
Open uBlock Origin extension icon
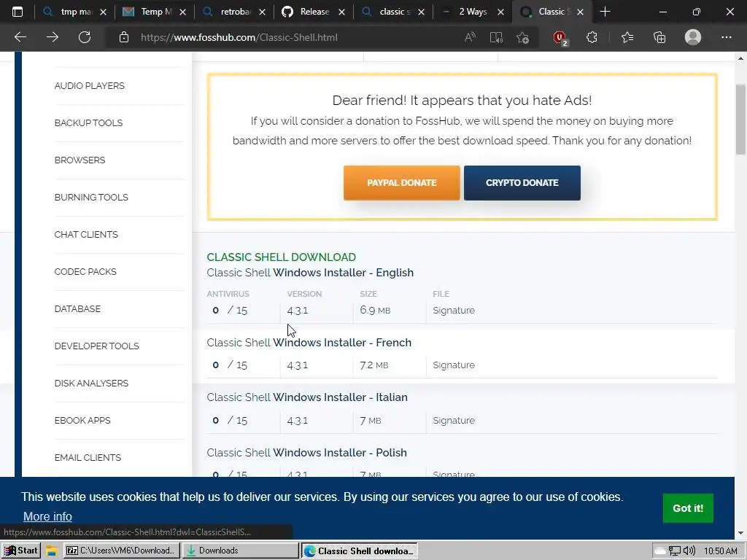pos(560,38)
